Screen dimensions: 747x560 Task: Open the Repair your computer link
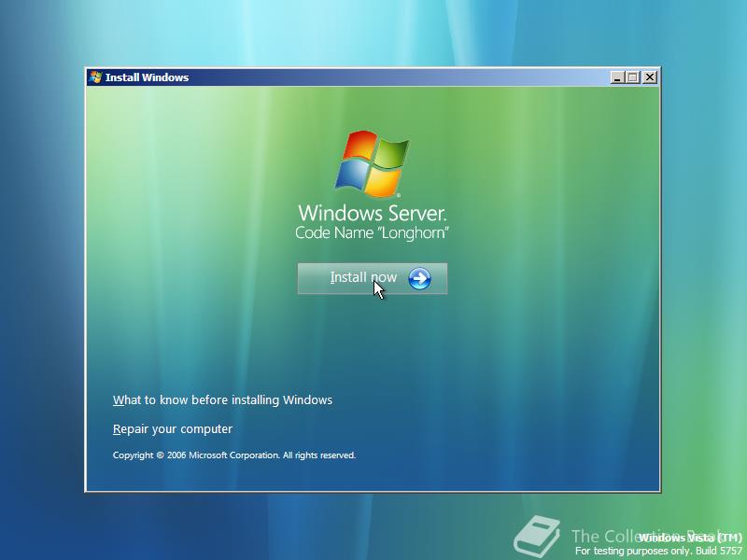(x=173, y=429)
